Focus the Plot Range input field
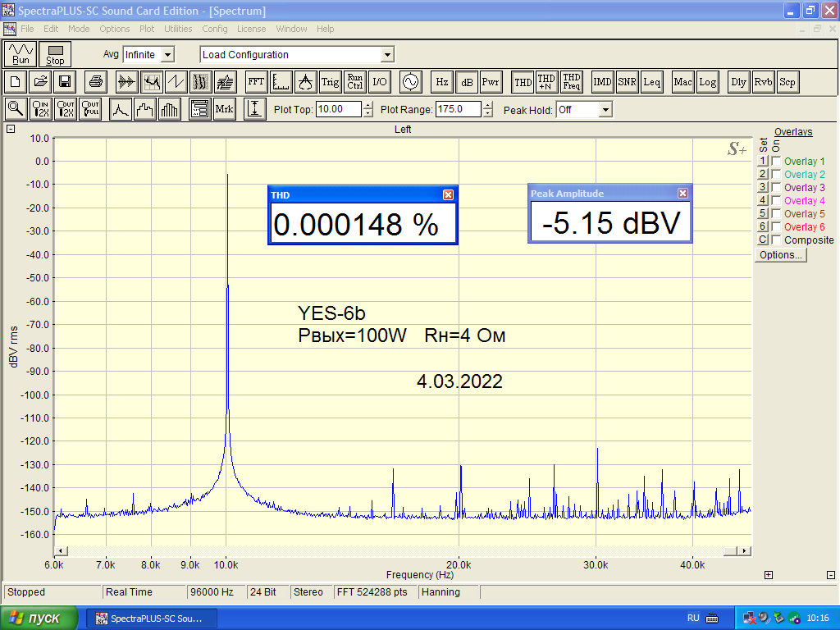Image resolution: width=840 pixels, height=630 pixels. point(459,109)
